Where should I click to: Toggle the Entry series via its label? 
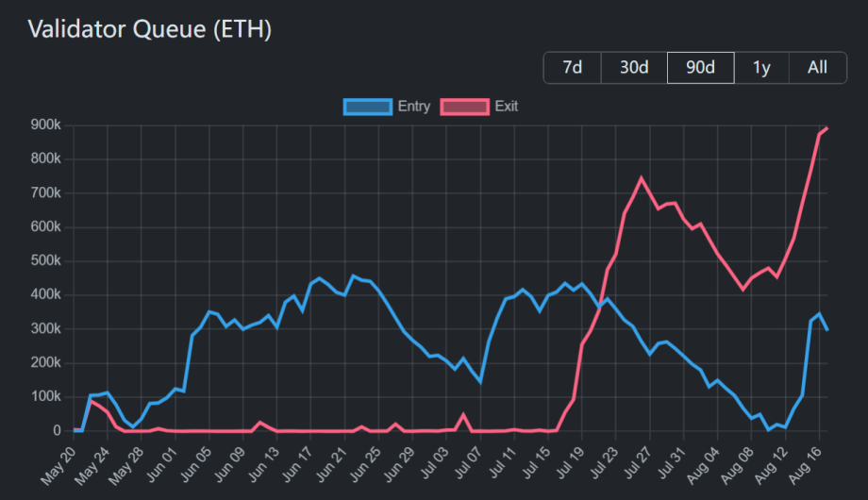[413, 107]
